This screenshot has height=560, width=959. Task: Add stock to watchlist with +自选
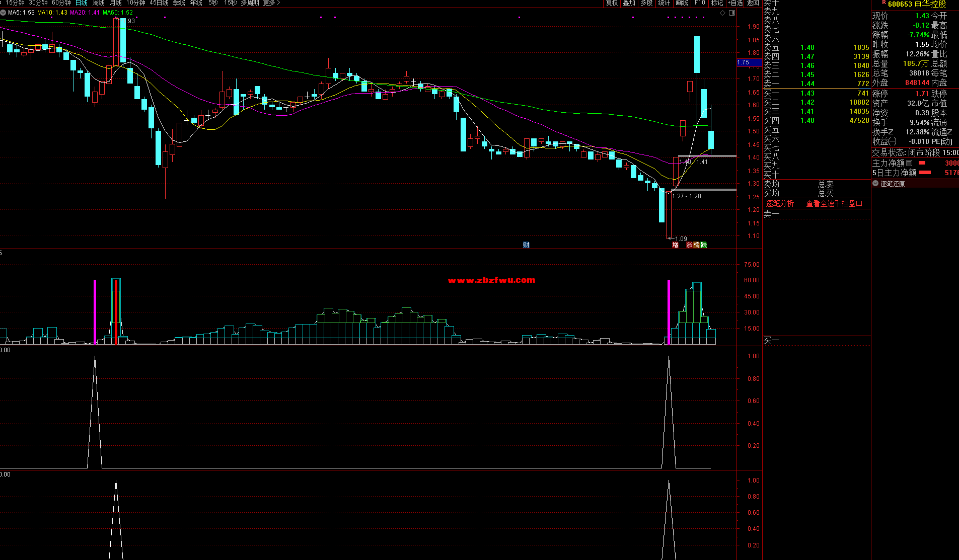735,3
